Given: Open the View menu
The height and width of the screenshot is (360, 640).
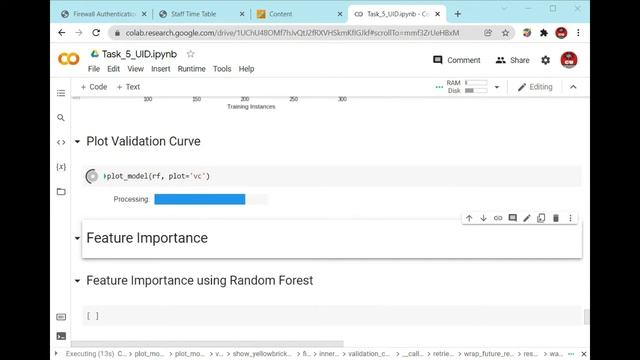Looking at the screenshot, I should pyautogui.click(x=136, y=69).
